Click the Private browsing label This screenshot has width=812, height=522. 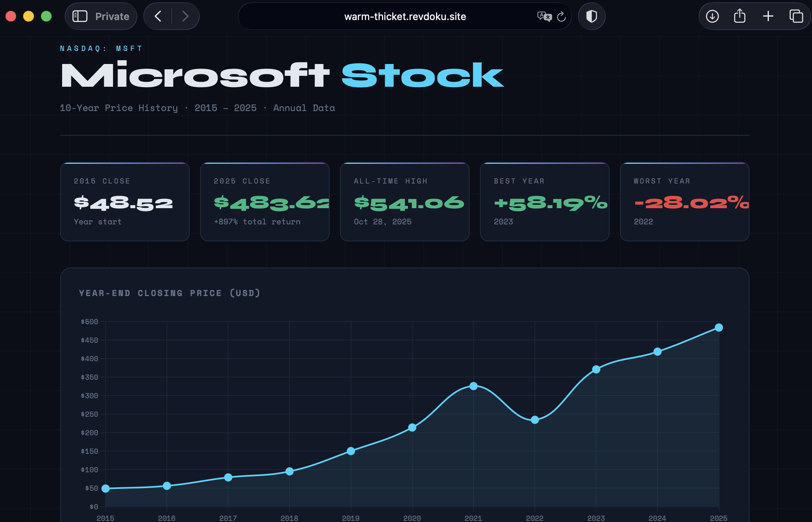(112, 16)
